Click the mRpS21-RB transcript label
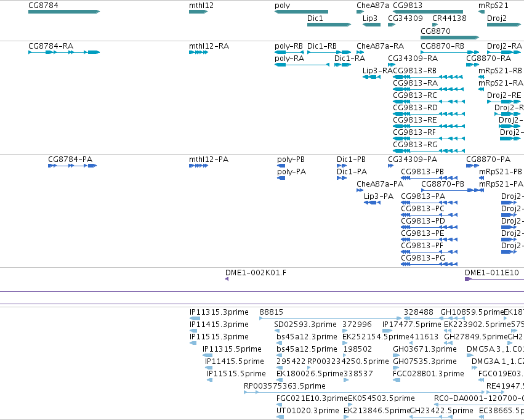The width and height of the screenshot is (524, 420). click(500, 70)
